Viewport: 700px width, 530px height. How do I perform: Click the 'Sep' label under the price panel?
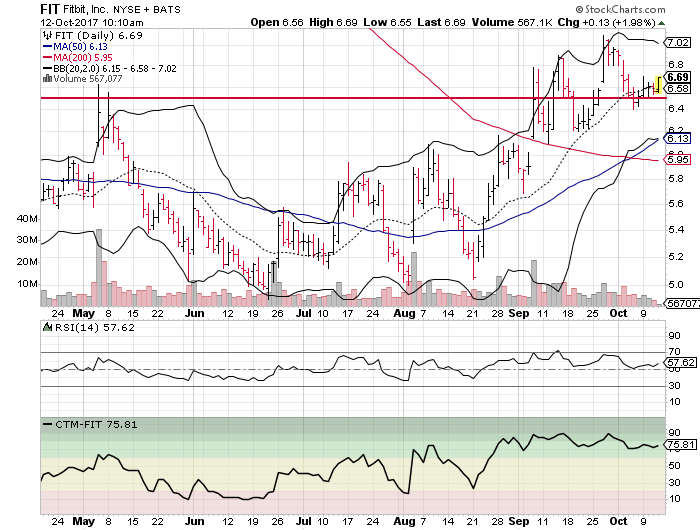(x=519, y=313)
